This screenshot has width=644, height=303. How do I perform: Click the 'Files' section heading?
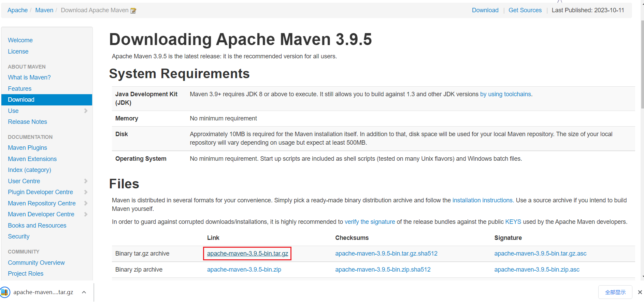coord(124,184)
